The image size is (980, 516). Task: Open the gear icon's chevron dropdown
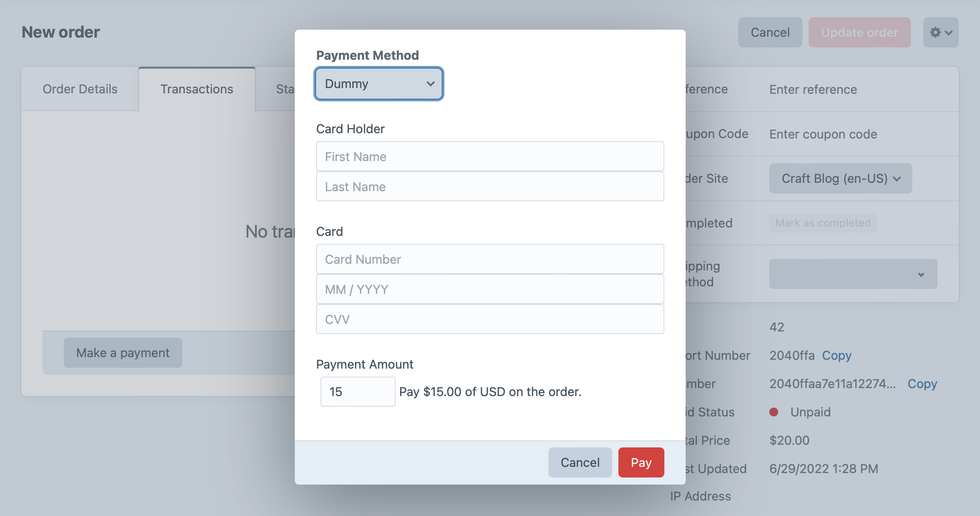click(948, 32)
